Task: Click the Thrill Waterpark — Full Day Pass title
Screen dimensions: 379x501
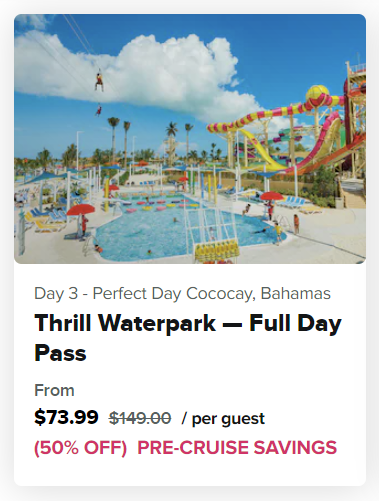Action: click(188, 338)
